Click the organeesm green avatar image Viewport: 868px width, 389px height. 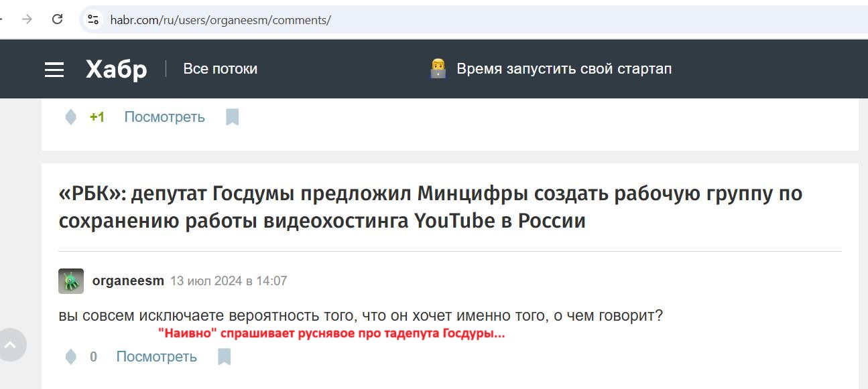pos(71,281)
